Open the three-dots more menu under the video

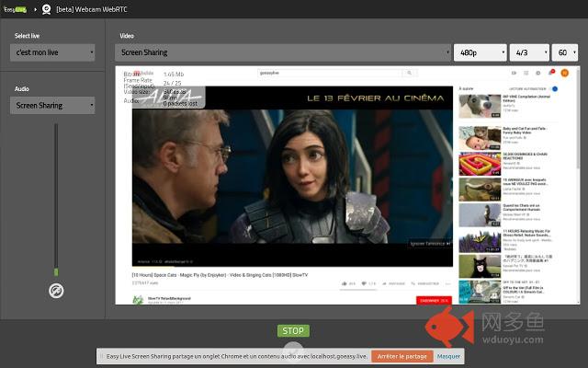tap(448, 284)
